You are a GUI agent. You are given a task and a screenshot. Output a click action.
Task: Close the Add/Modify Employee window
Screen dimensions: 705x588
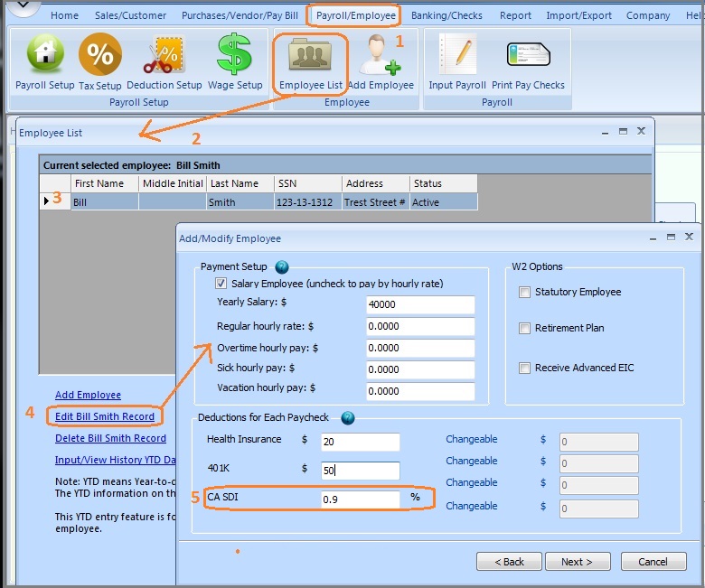[x=689, y=237]
